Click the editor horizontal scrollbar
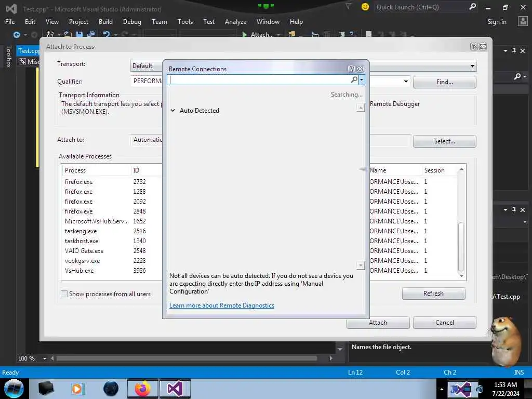Viewport: 532px width, 399px height. (187, 358)
